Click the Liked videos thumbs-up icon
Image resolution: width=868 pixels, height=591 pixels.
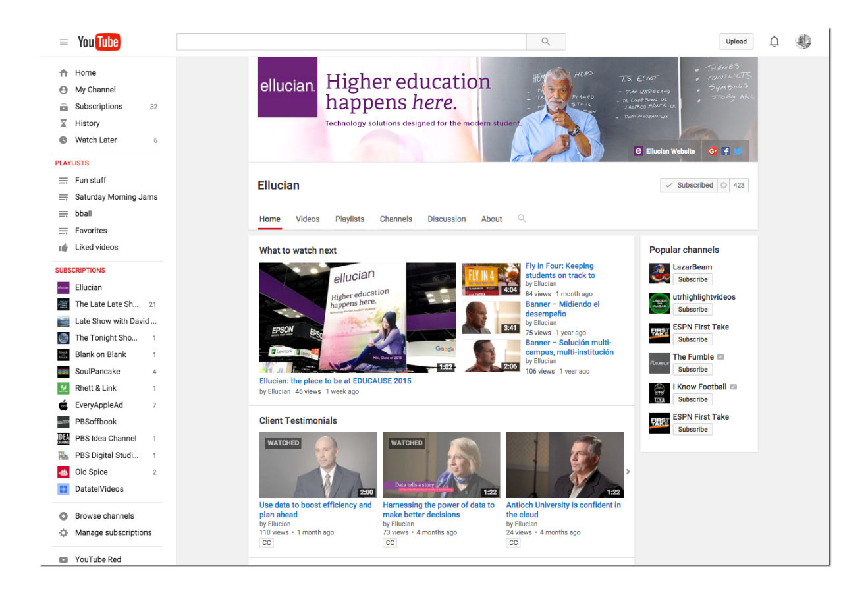click(63, 248)
